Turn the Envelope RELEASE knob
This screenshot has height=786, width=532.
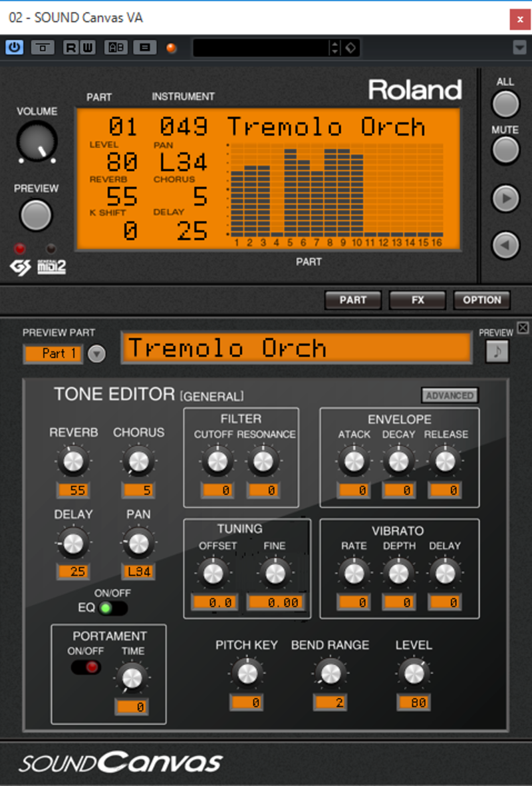pos(445,461)
